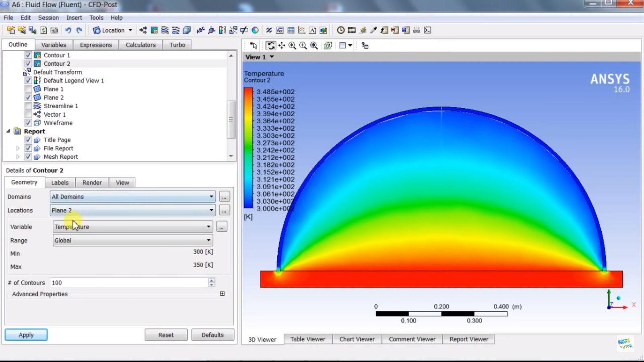The width and height of the screenshot is (644, 362).
Task: Choose the viewer Select arrow tool
Action: coord(254,45)
